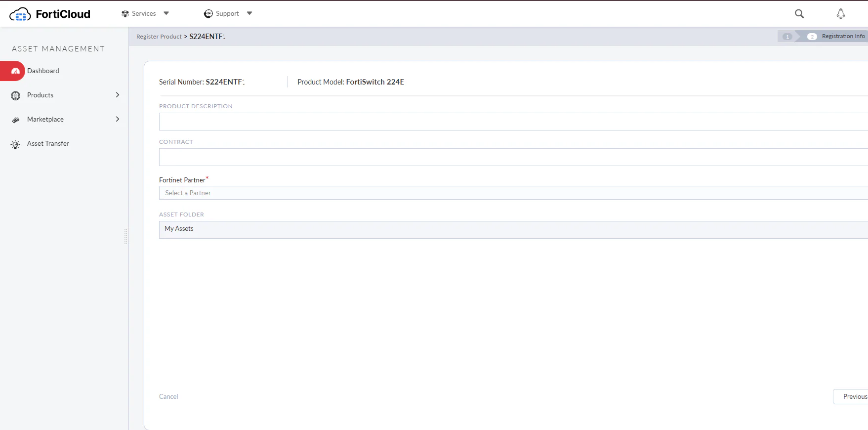The image size is (868, 430).
Task: Open the Asset Transfer menu item
Action: click(48, 144)
